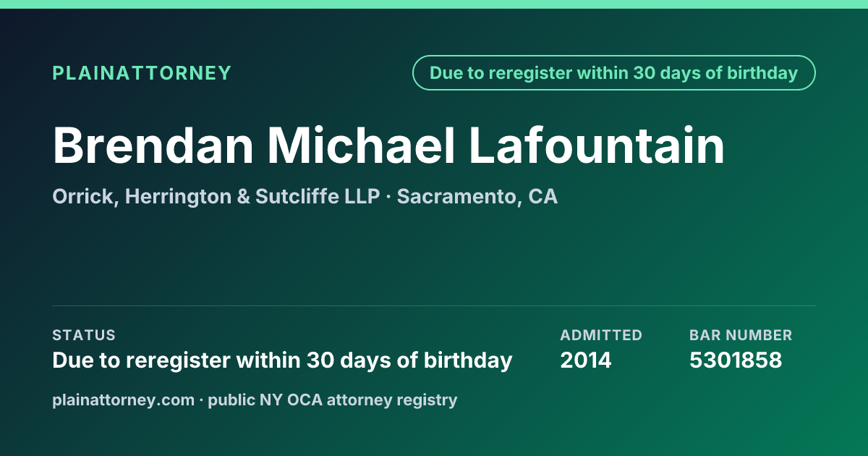Viewport: 868px width, 456px height.
Task: Click the word Lafountain in the heading
Action: click(x=597, y=145)
